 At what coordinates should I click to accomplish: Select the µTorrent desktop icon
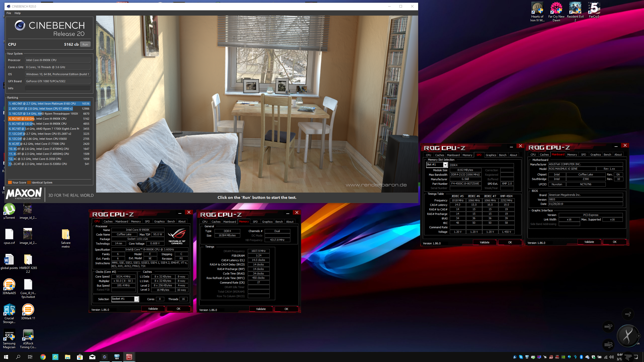point(9,211)
